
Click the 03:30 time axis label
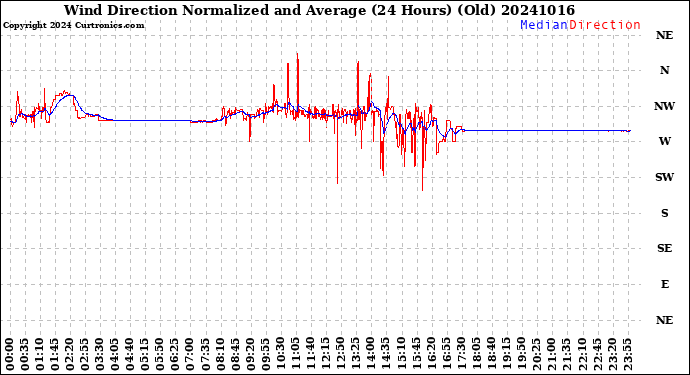coord(100,355)
